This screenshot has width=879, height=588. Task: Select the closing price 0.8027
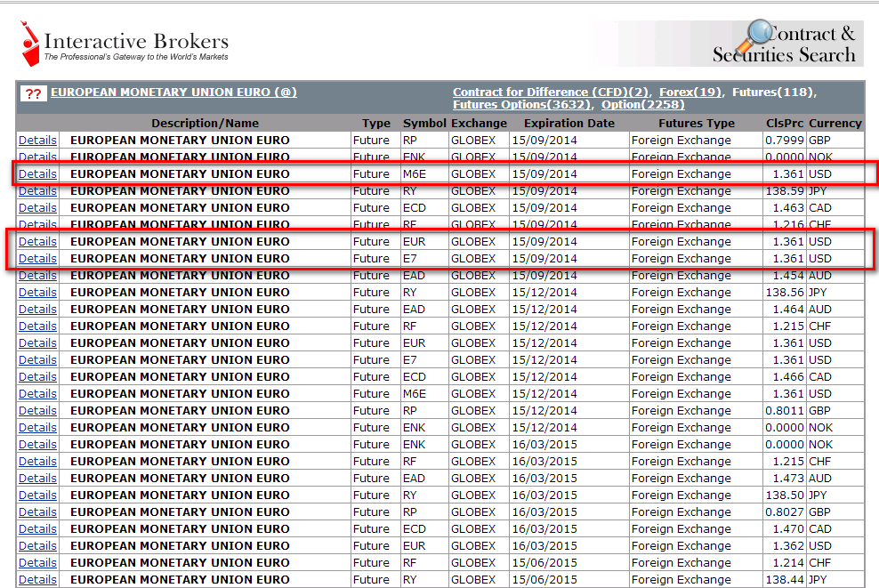coord(785,511)
